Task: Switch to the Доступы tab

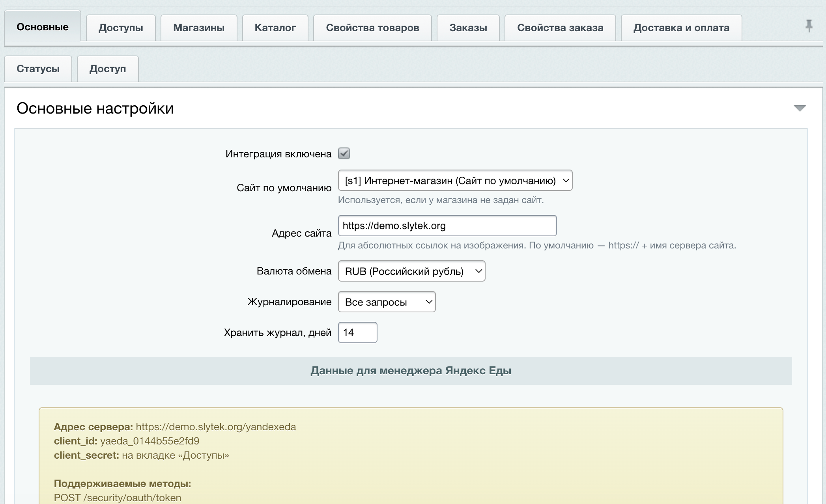Action: [x=121, y=28]
